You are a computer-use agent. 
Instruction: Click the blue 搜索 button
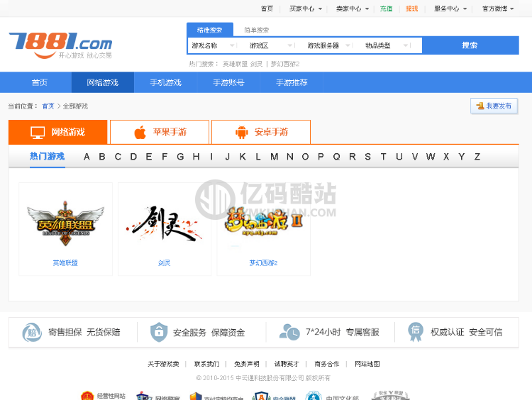[x=470, y=45]
